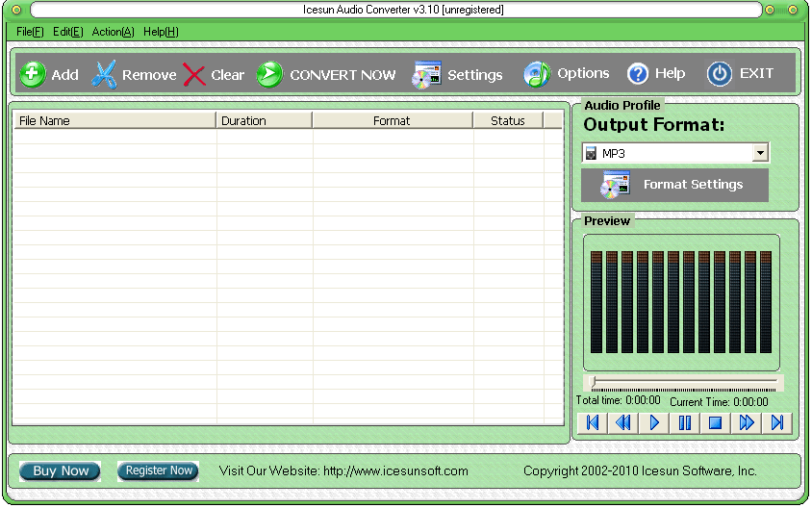812x508 pixels.
Task: Sort by Status column header
Action: tap(508, 120)
